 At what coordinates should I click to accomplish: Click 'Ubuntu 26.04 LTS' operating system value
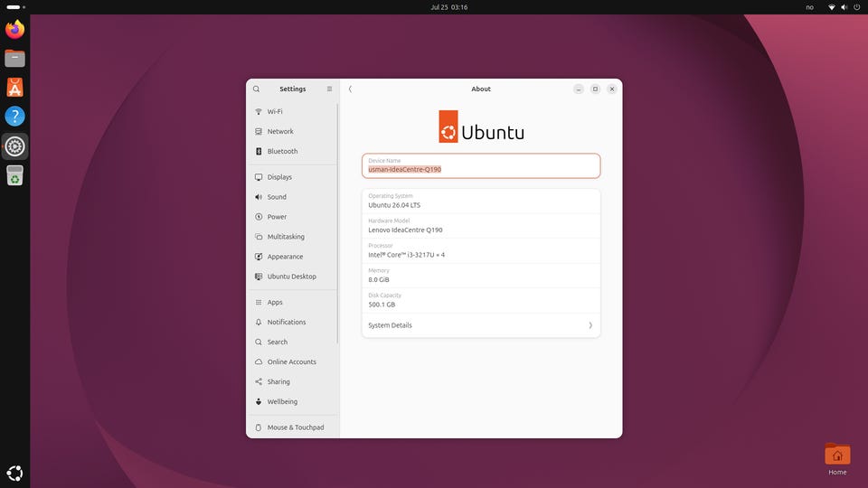[394, 205]
